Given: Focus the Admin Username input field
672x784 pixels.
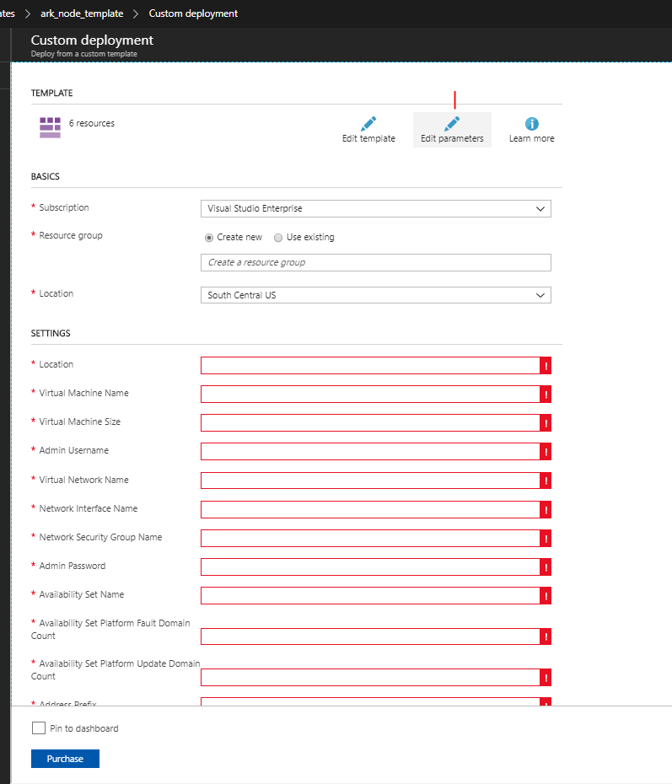Looking at the screenshot, I should (370, 451).
